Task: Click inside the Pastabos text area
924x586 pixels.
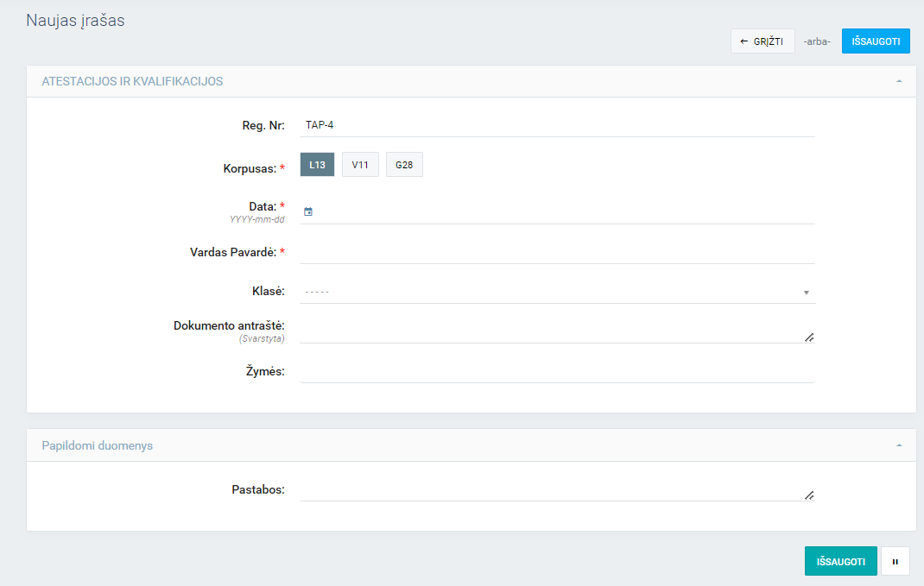Action: pos(551,490)
